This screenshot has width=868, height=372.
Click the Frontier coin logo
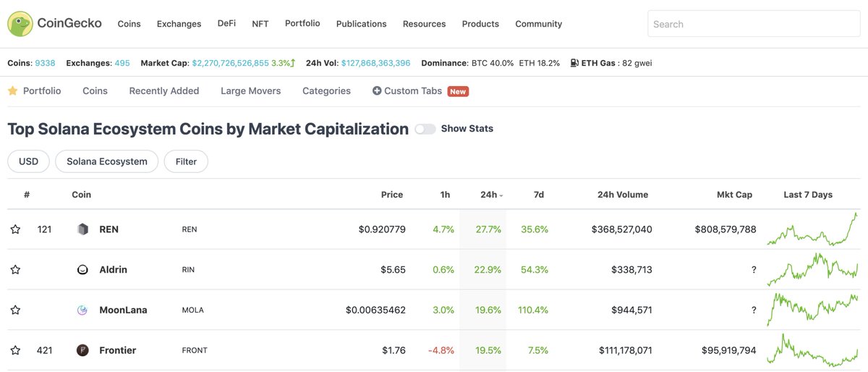82,350
